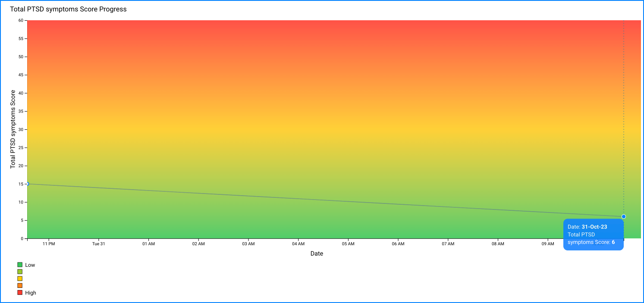Click the '02 AM' x-axis tick label
This screenshot has height=303, width=644.
(x=198, y=244)
